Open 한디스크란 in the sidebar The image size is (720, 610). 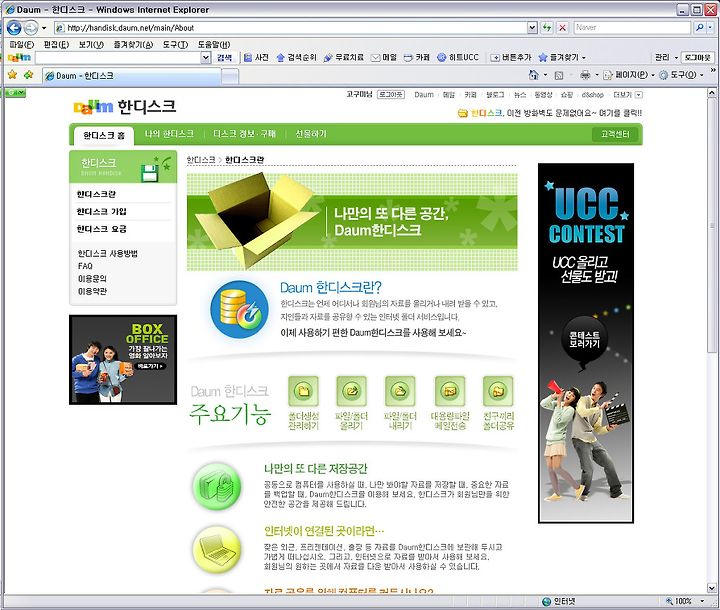coord(96,194)
